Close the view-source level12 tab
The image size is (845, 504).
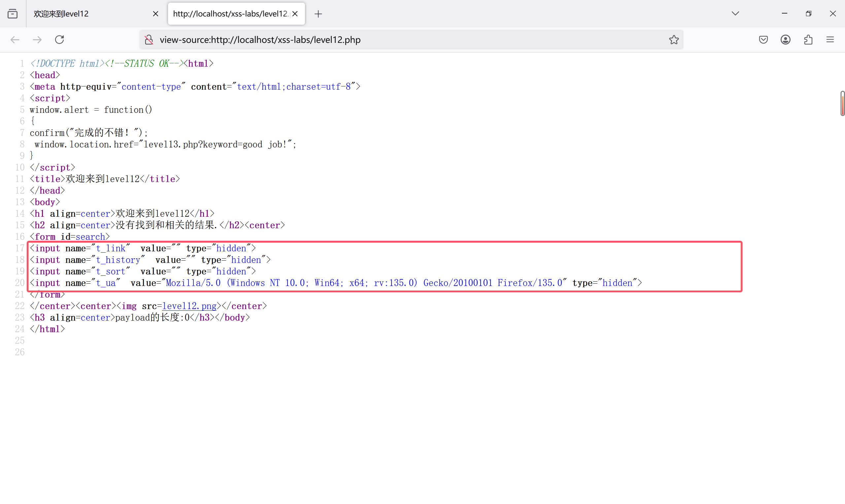coord(295,14)
